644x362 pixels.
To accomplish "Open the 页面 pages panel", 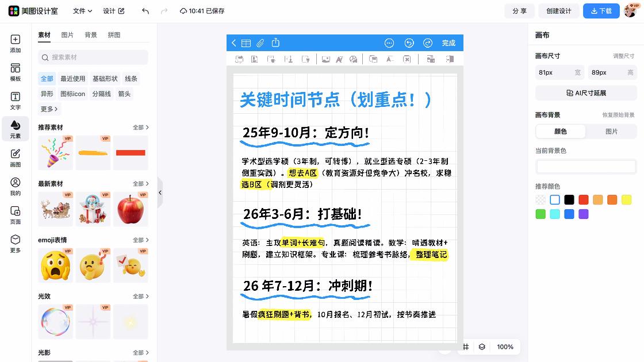I will (15, 215).
